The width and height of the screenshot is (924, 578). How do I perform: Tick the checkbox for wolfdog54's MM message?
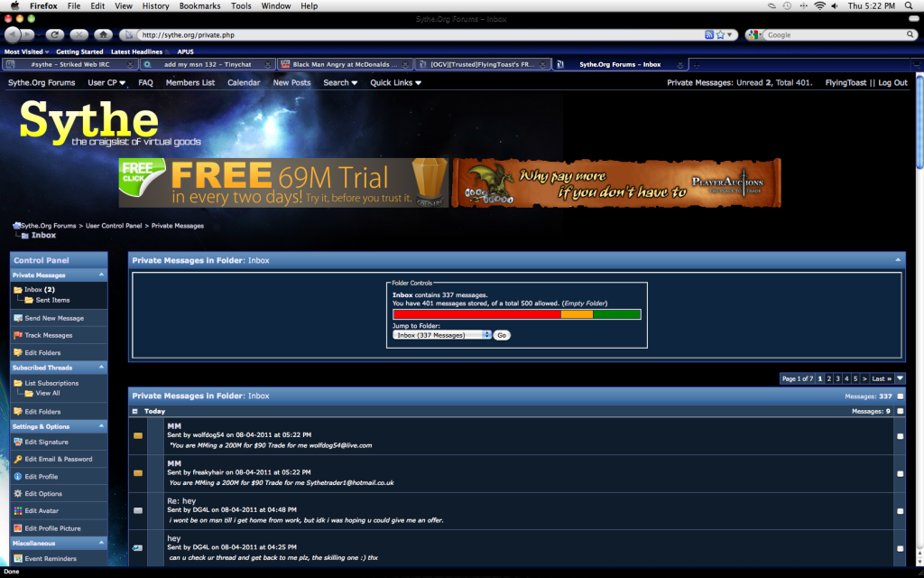[x=900, y=436]
